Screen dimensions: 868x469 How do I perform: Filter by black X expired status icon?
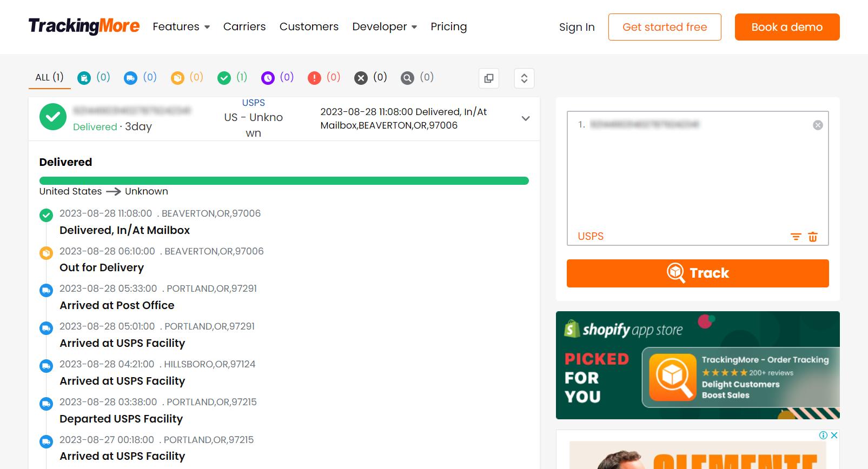pyautogui.click(x=361, y=78)
